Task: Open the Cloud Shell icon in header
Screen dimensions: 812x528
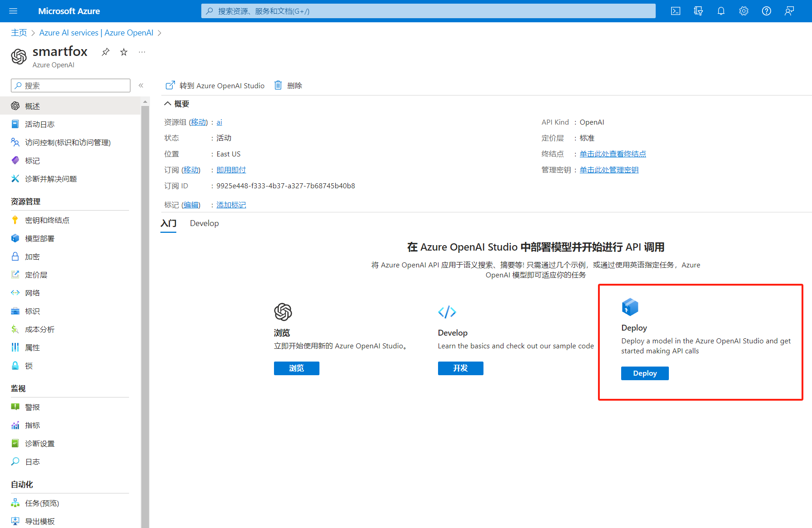Action: pos(676,11)
